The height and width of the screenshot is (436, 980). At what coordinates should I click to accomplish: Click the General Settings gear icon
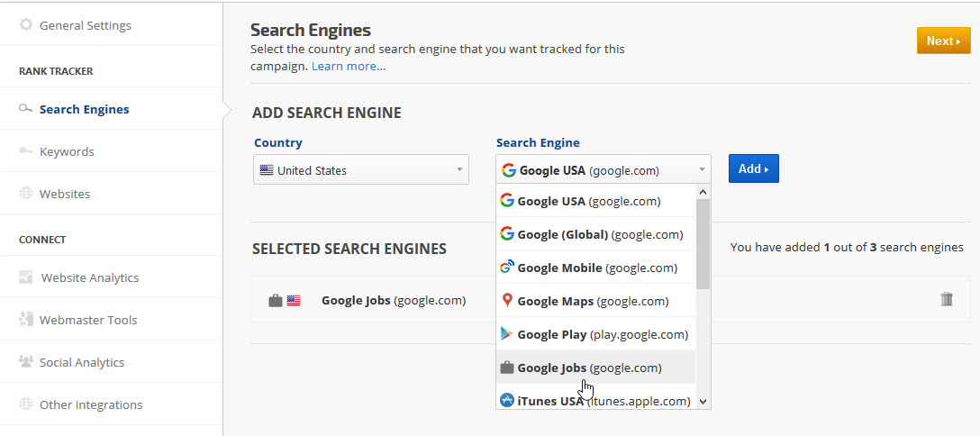tap(26, 25)
